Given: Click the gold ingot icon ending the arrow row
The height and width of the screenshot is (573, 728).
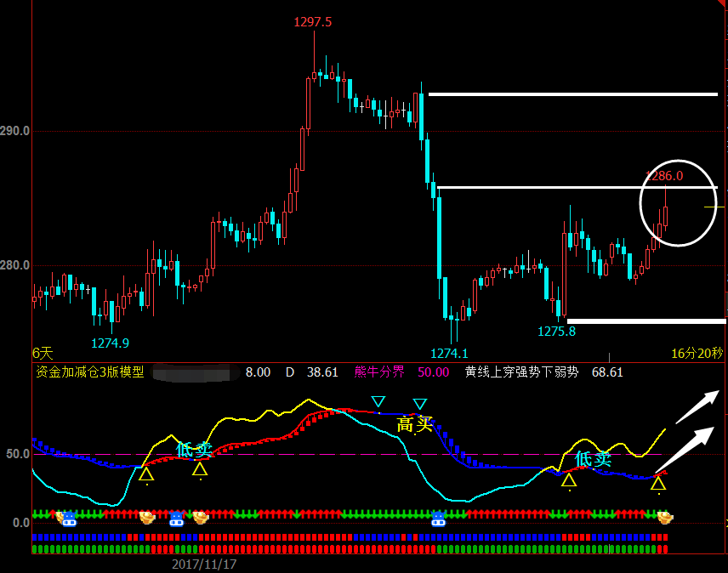Looking at the screenshot, I should 665,518.
